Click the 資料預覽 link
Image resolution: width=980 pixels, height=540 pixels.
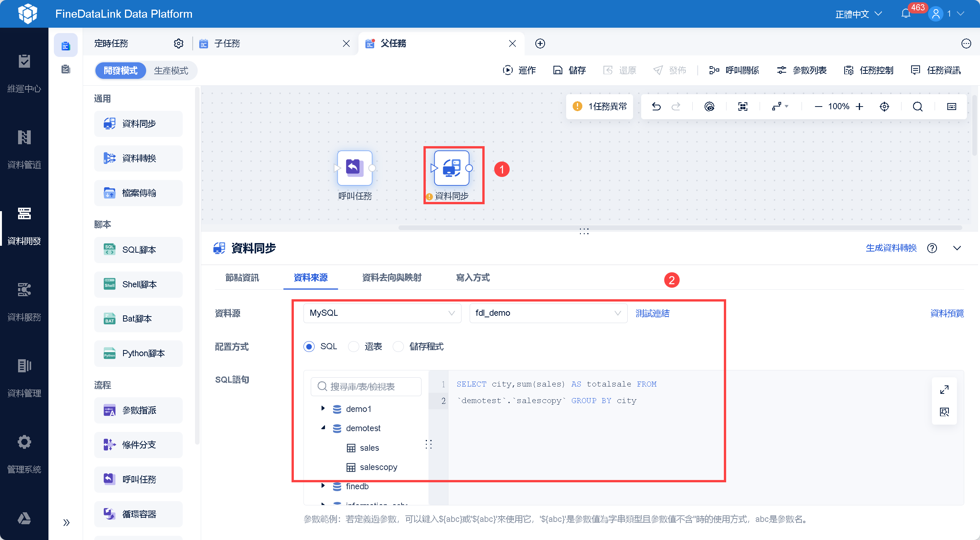(947, 313)
